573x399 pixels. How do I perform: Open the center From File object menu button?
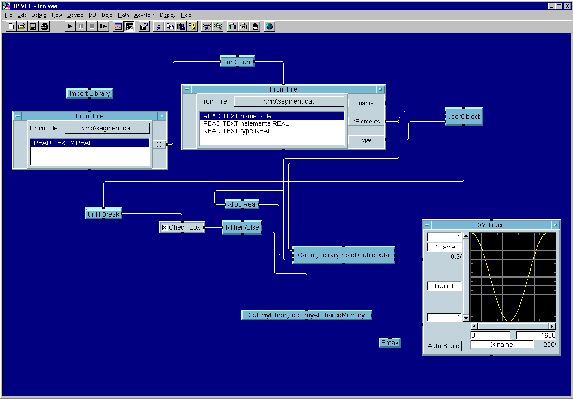tap(187, 89)
